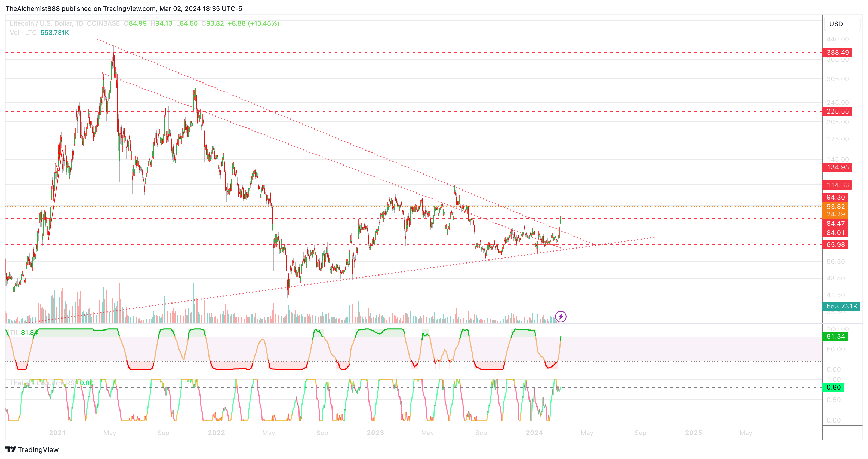This screenshot has height=459, width=868.
Task: Click the green 0.80 Laguerre RSI label
Action: click(833, 387)
